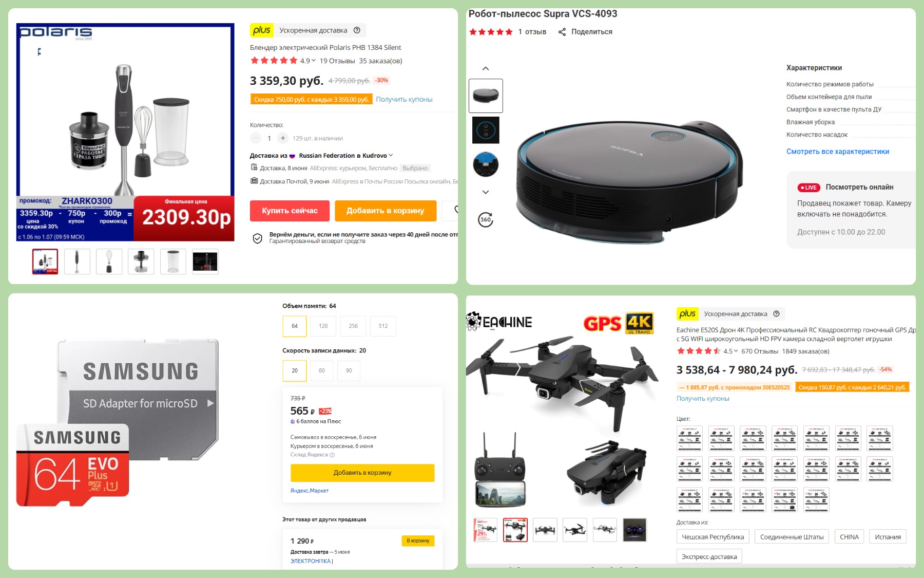Select write speed 60 option
Viewport: 924px width, 578px height.
tap(322, 371)
